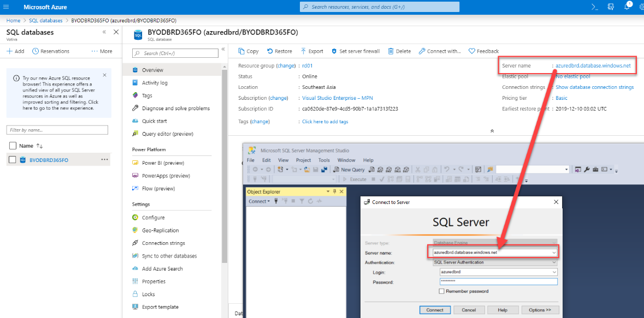Open Connect dropdown in Object Explorer
Image resolution: width=644 pixels, height=318 pixels.
259,201
